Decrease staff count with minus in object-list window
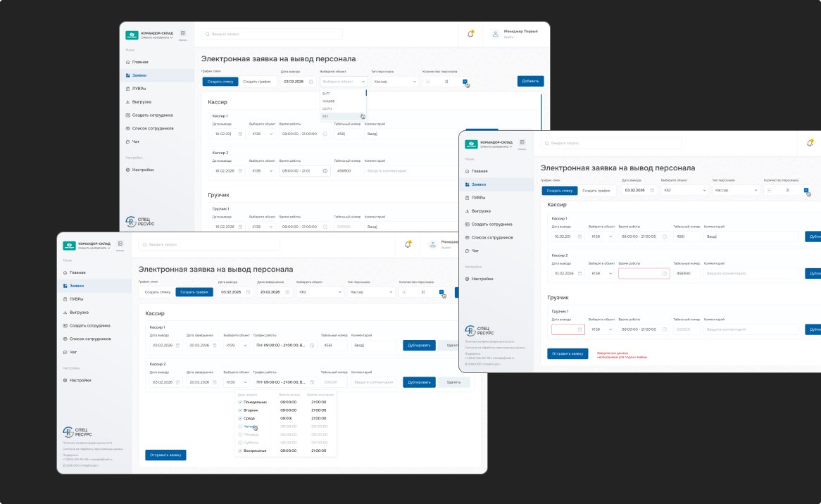The height and width of the screenshot is (504, 821). pyautogui.click(x=428, y=82)
